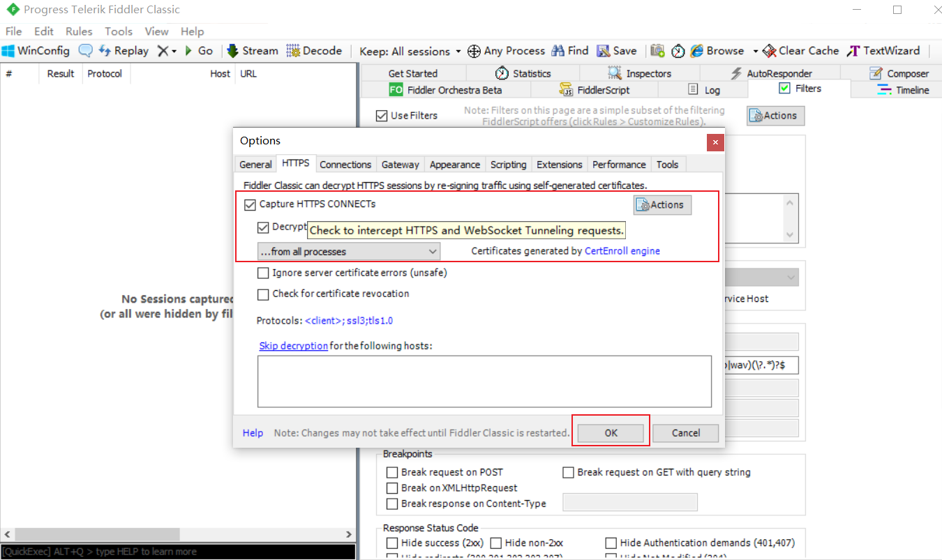Screen dimensions: 942x560
Task: Uncheck Use Filters in Filters tab
Action: (382, 116)
